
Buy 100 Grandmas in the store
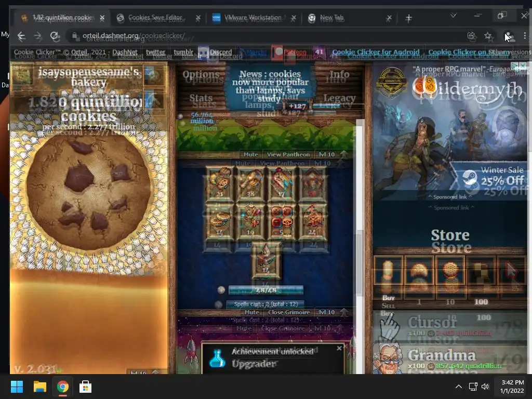pyautogui.click(x=450, y=360)
